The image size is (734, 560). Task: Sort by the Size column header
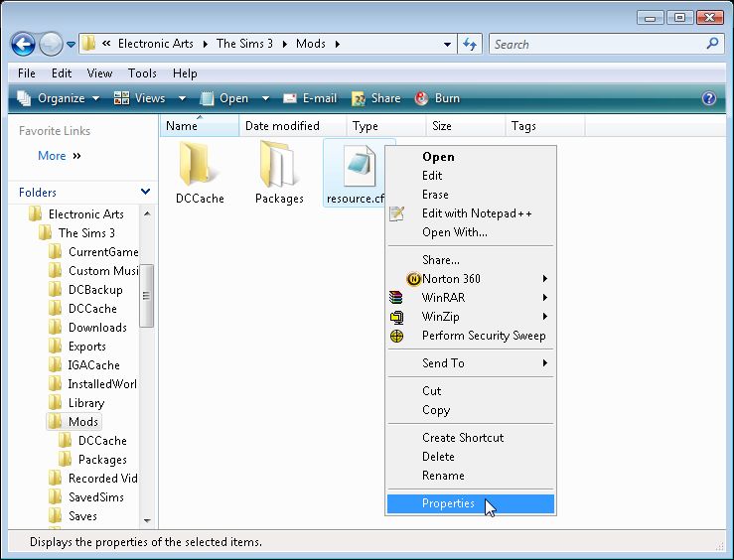point(466,126)
